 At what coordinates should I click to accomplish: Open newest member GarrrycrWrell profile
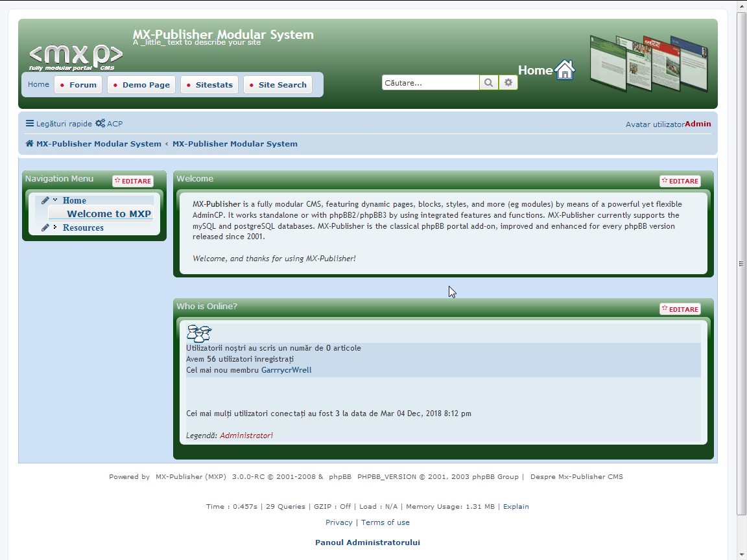(286, 369)
